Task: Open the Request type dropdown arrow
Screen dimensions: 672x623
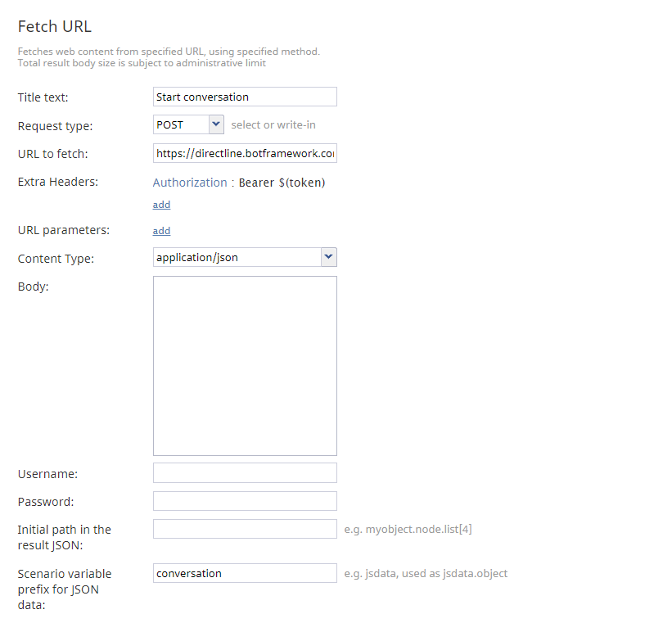Action: pyautogui.click(x=216, y=124)
